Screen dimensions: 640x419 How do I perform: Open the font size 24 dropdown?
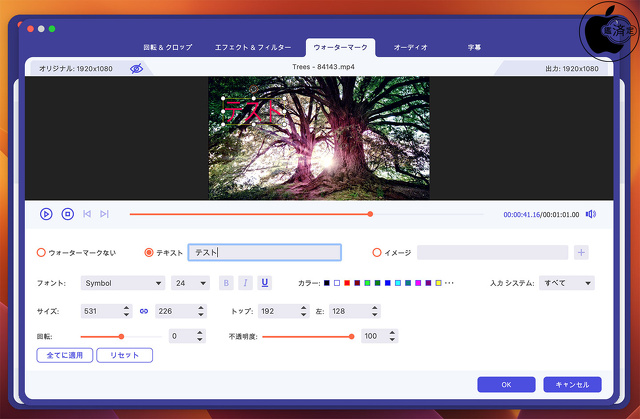190,283
